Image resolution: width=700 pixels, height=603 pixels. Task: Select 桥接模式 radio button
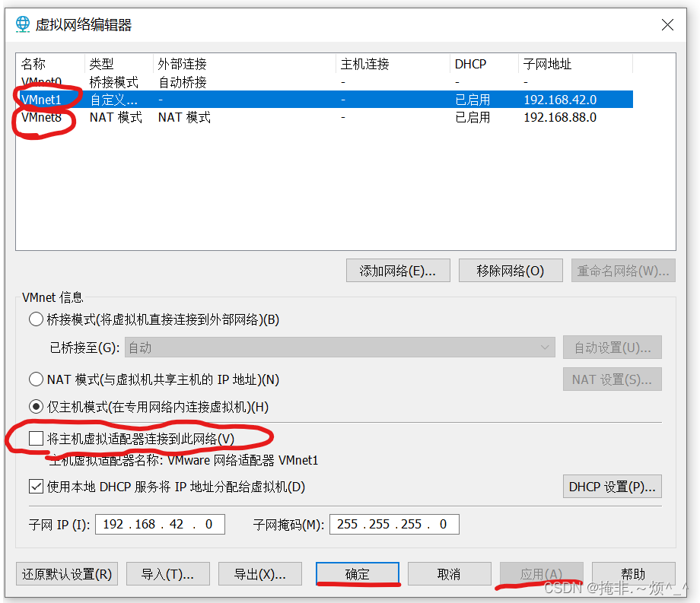36,319
